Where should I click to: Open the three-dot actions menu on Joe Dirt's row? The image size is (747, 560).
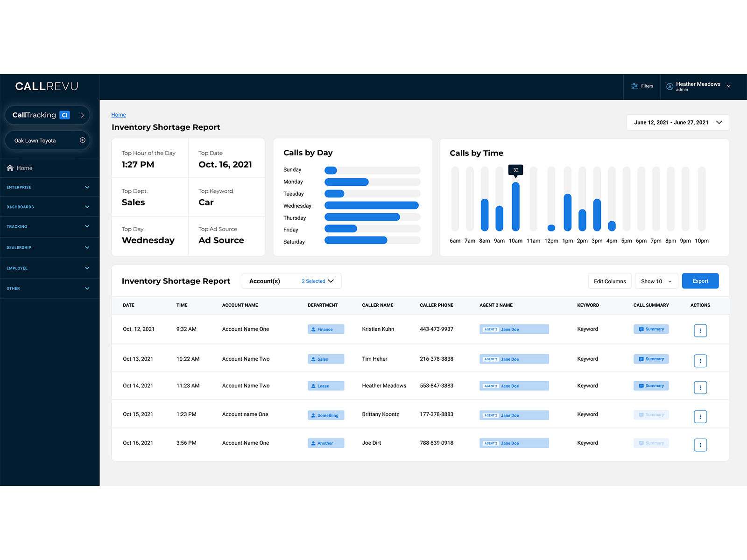point(700,445)
